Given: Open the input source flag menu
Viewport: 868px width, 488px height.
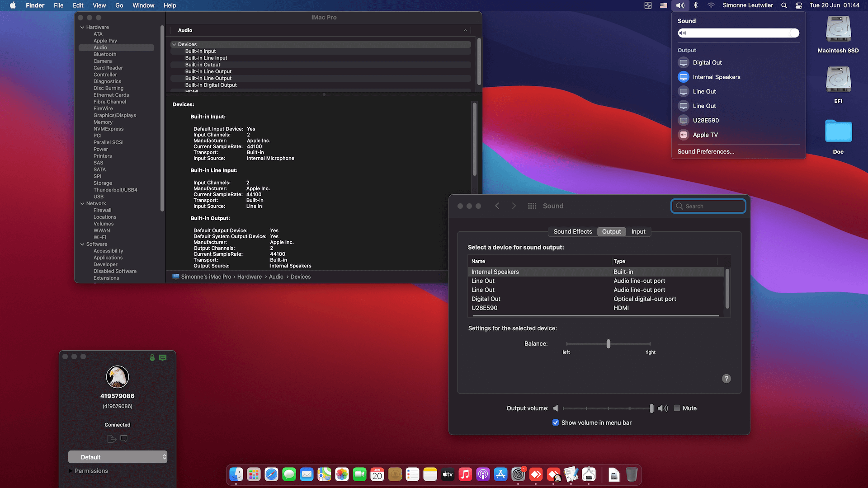Looking at the screenshot, I should (x=663, y=5).
